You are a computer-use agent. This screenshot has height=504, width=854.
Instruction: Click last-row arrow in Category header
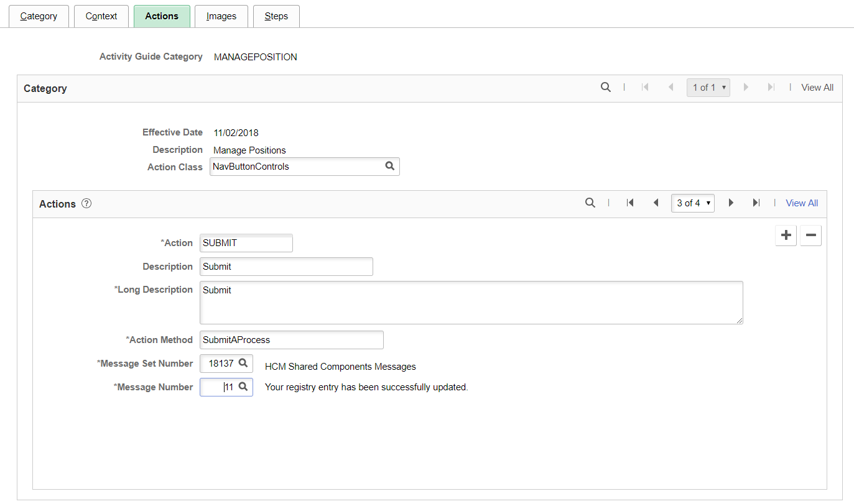coord(771,88)
